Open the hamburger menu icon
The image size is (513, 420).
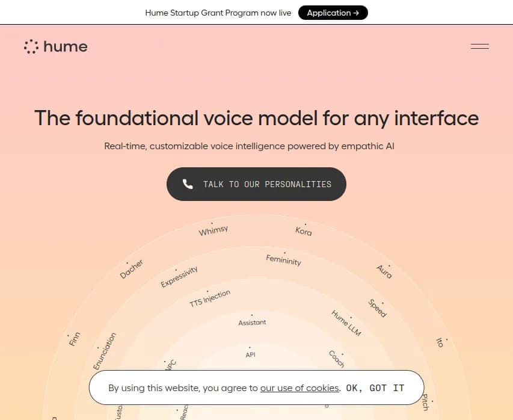480,46
